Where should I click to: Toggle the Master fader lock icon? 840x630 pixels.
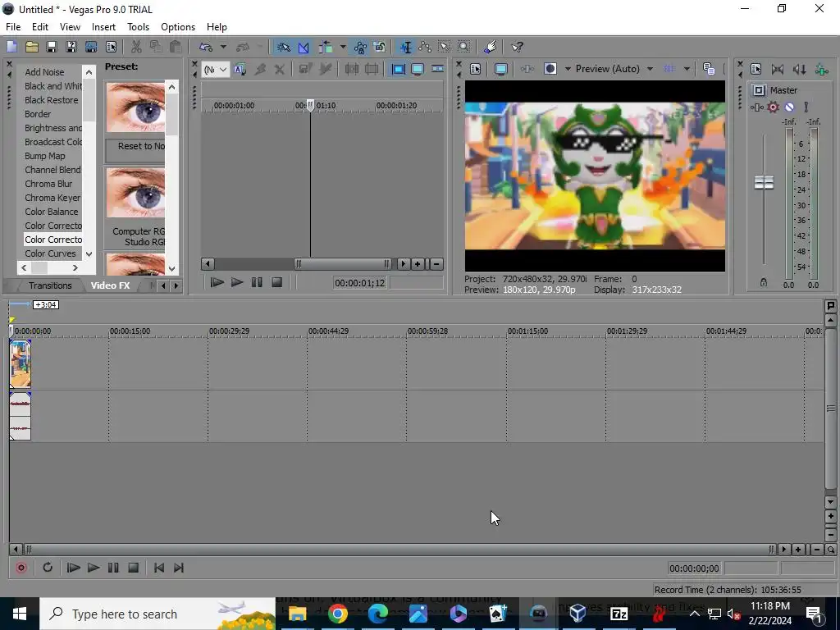coord(764,282)
